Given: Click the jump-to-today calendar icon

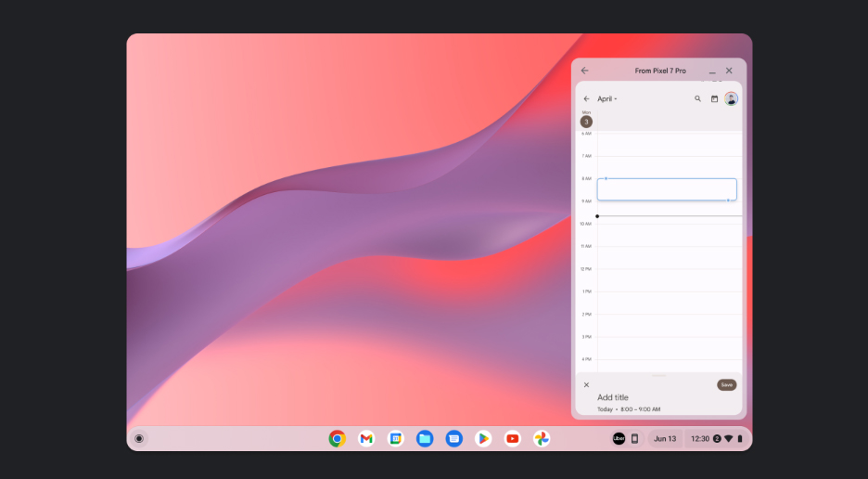Looking at the screenshot, I should point(714,98).
